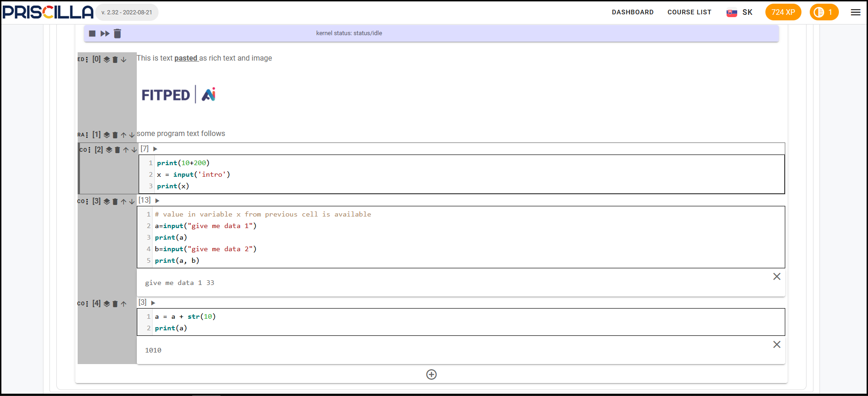This screenshot has height=396, width=868.
Task: Close the output of cell [4]
Action: (x=776, y=345)
